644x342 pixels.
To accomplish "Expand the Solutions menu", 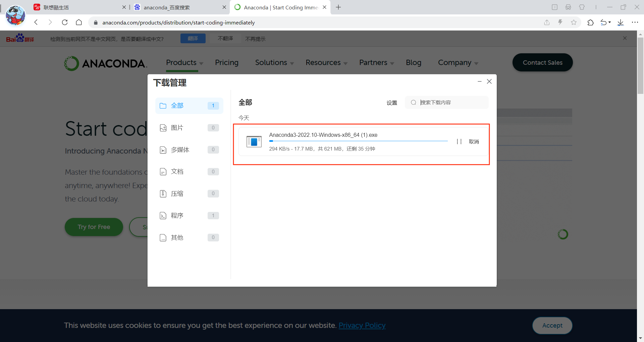I will [274, 63].
